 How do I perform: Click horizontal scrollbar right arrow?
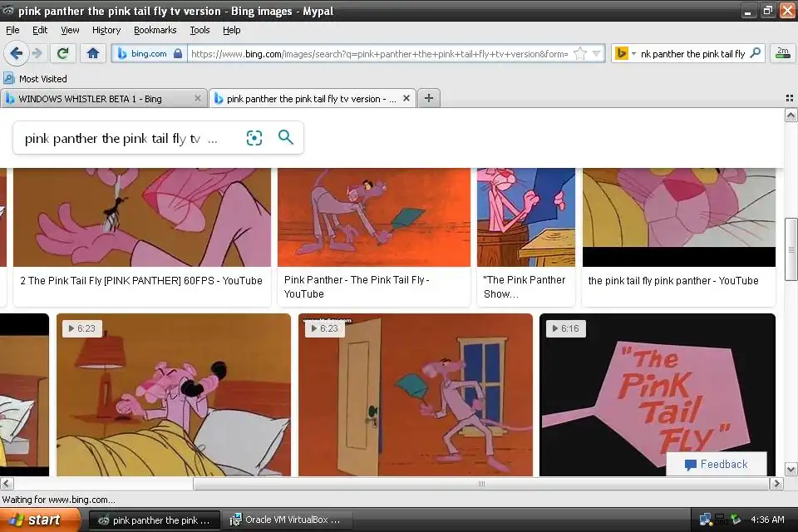tap(776, 483)
